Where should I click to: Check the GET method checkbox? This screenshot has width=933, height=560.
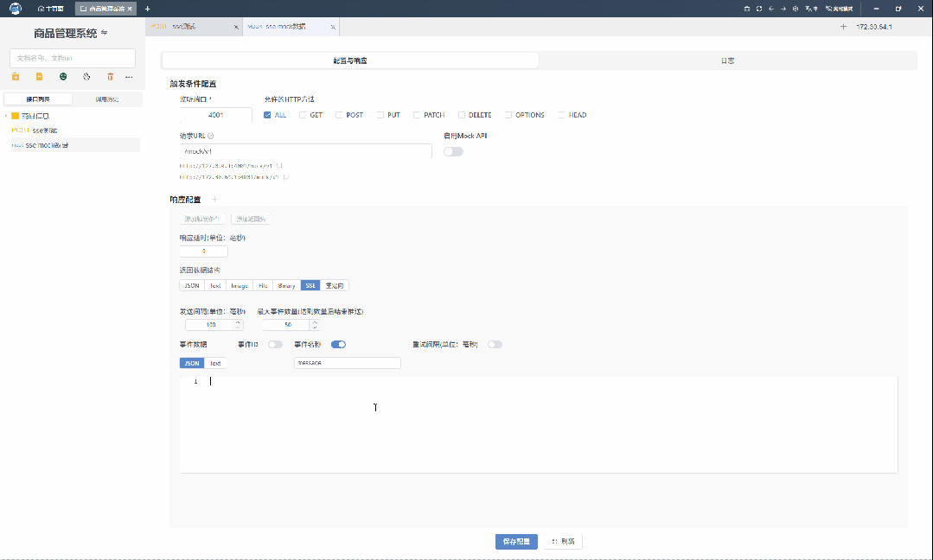pos(303,115)
